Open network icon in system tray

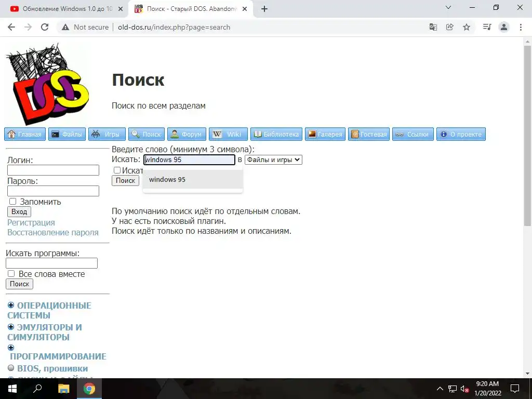[x=453, y=389]
